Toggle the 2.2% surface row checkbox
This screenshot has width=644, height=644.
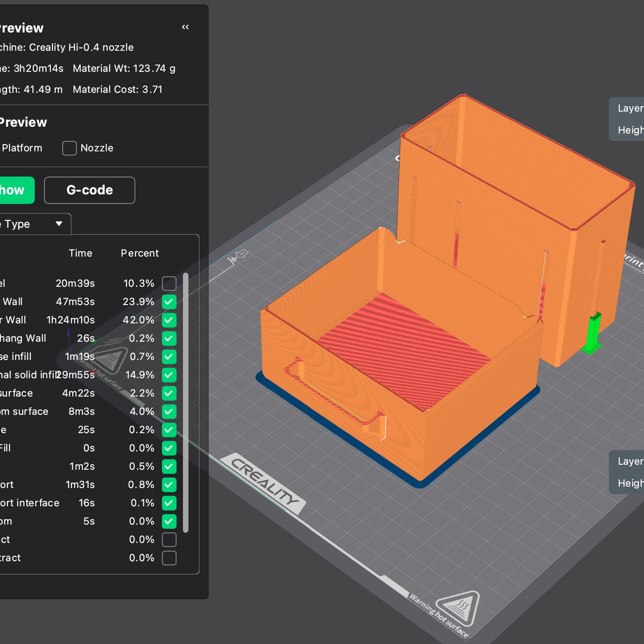[169, 393]
